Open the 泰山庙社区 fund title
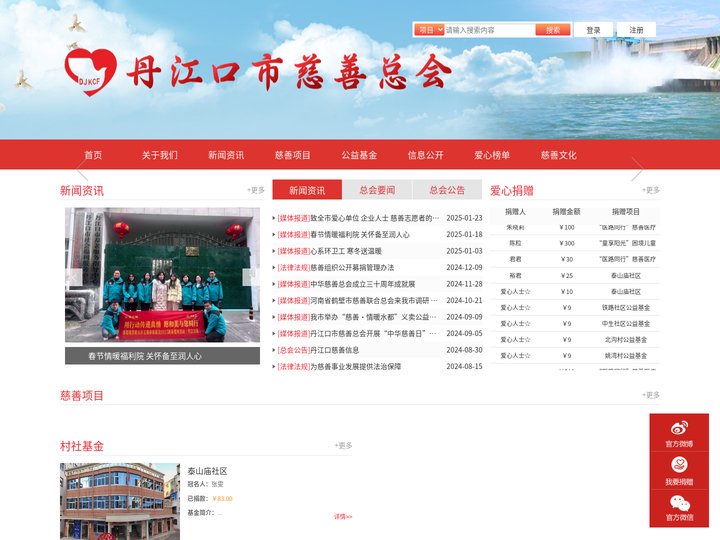 tap(207, 471)
